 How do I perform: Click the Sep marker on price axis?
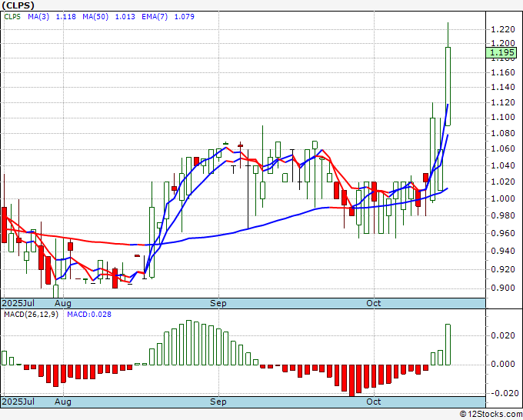coord(218,303)
